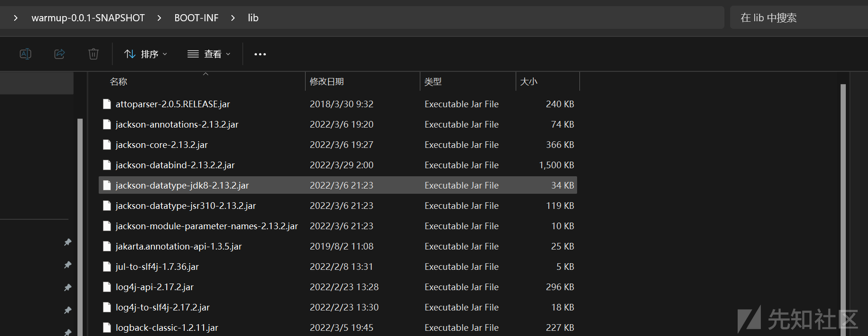Click date 2019/8/2 11:08 cell

click(x=341, y=246)
